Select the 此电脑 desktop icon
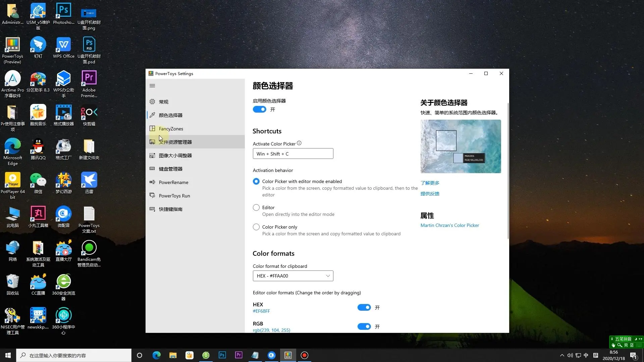The height and width of the screenshot is (362, 644). click(13, 217)
